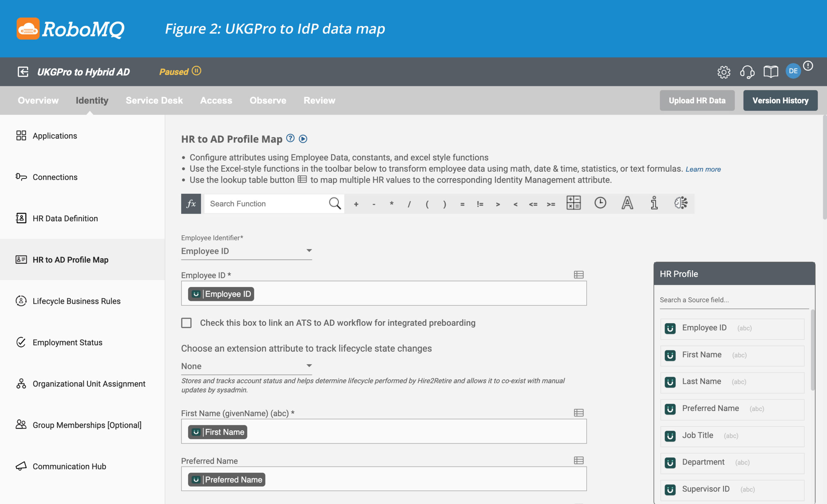Click the HR Data Definition sidebar icon
The width and height of the screenshot is (827, 504).
click(x=21, y=218)
